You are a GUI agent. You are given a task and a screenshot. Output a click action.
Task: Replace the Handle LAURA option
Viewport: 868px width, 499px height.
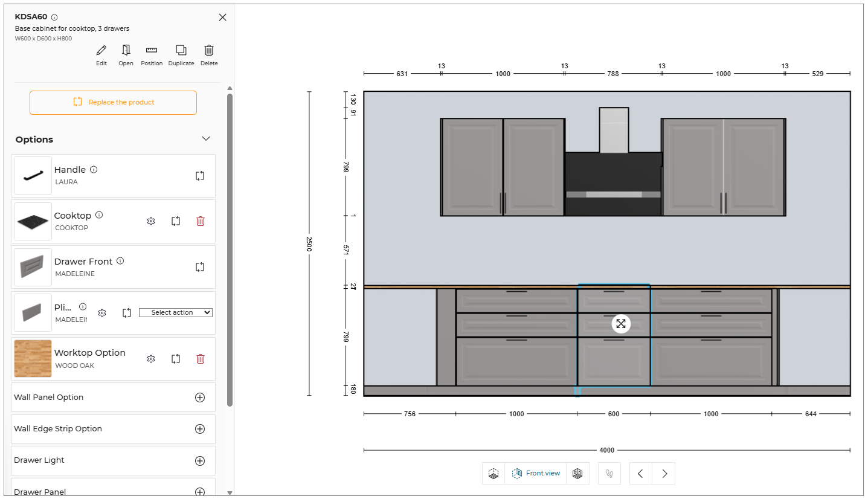point(200,175)
